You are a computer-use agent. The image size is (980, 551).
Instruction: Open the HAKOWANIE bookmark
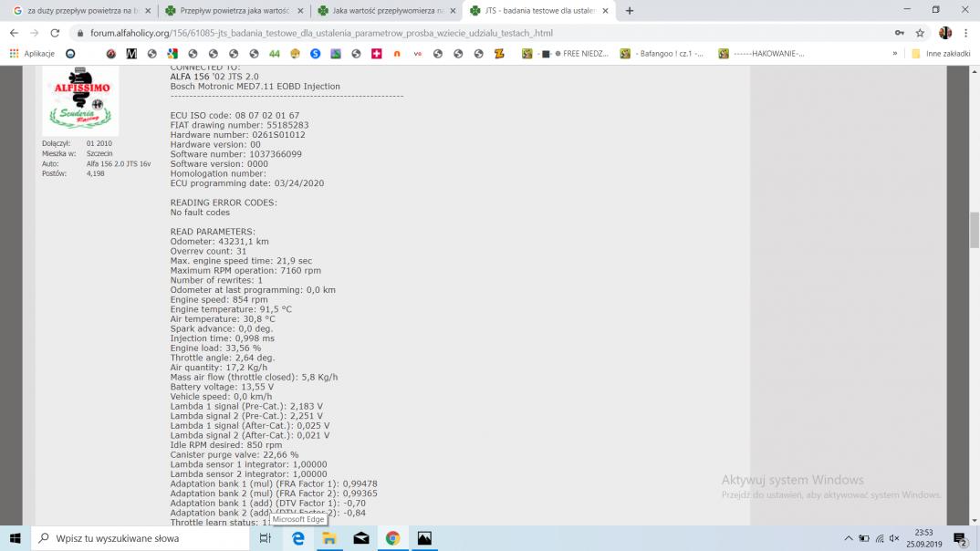coord(761,54)
